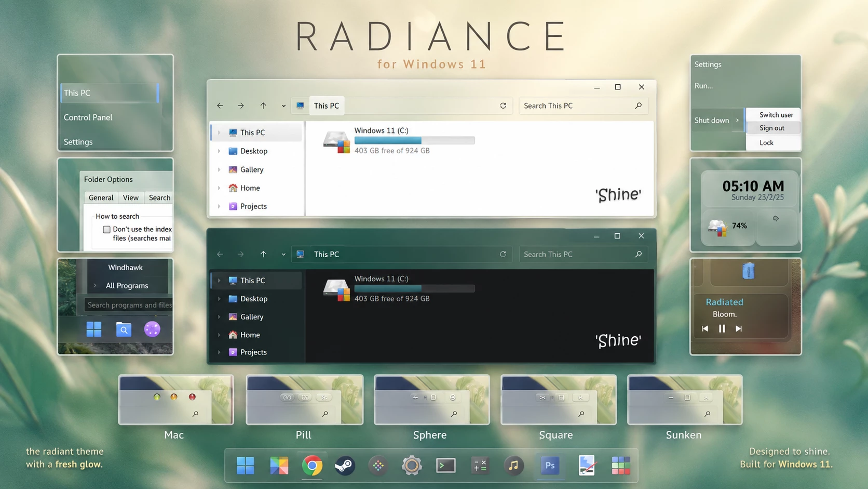Select the Pill caption style thumbnail
Image resolution: width=868 pixels, height=489 pixels.
305,400
